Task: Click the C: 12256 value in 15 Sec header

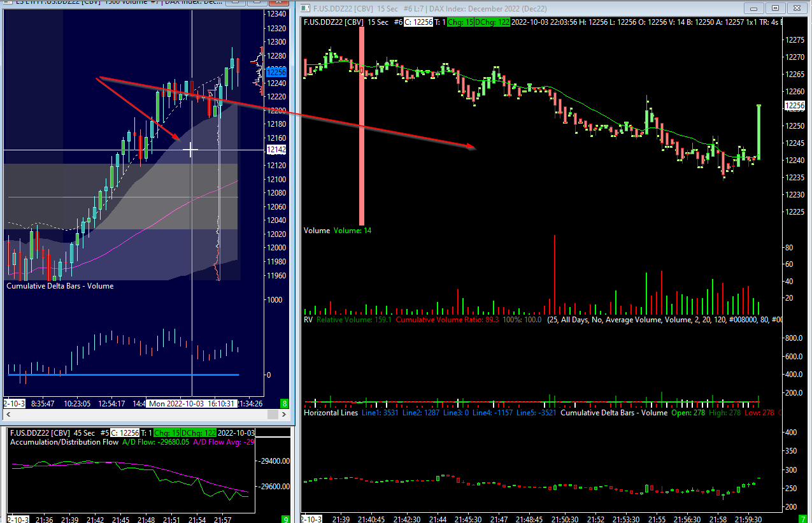Action: point(418,22)
